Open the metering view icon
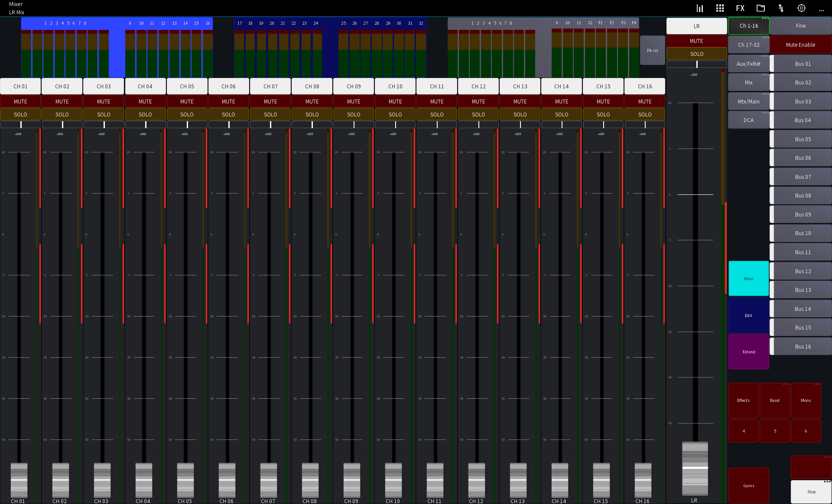 (699, 8)
